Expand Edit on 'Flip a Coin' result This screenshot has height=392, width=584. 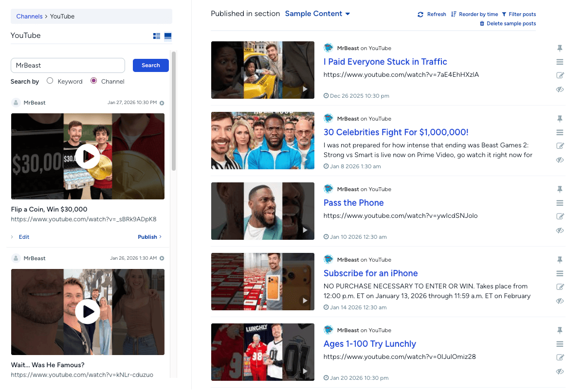tap(20, 237)
